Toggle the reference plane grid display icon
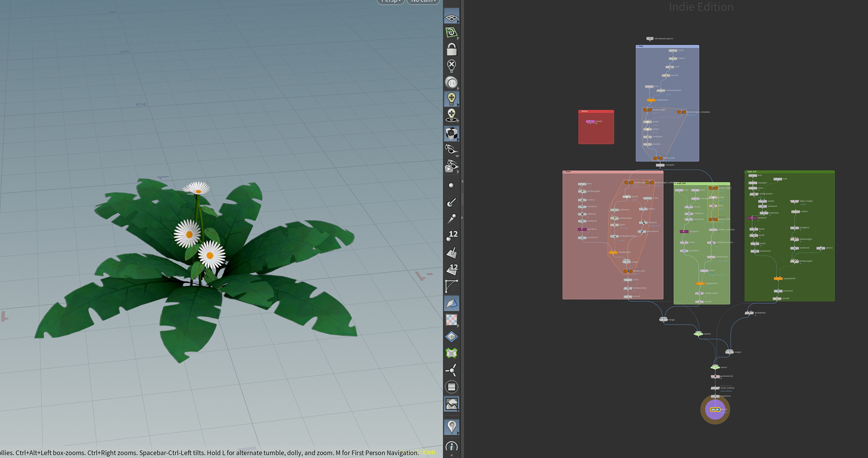The width and height of the screenshot is (868, 458). [452, 17]
